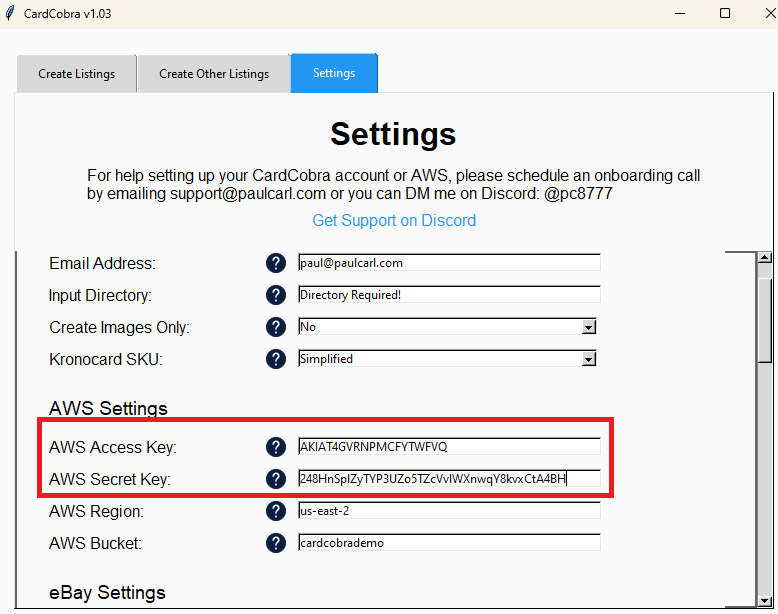Screen dimensions: 778x614
Task: Click the Settings page title
Action: [x=393, y=135]
